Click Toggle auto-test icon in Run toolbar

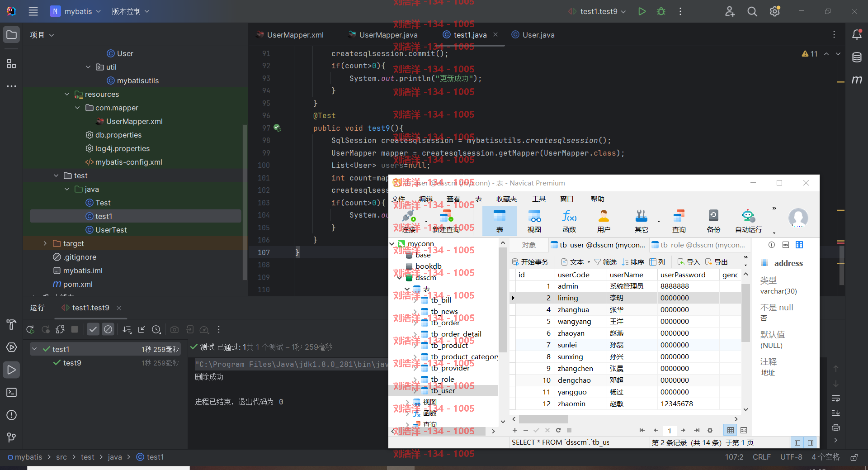[60, 329]
